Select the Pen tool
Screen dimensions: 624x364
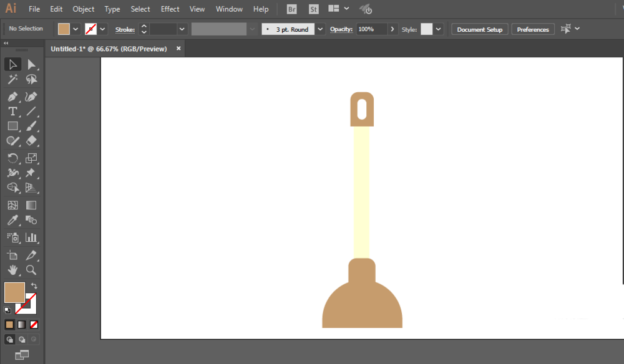[x=12, y=97]
